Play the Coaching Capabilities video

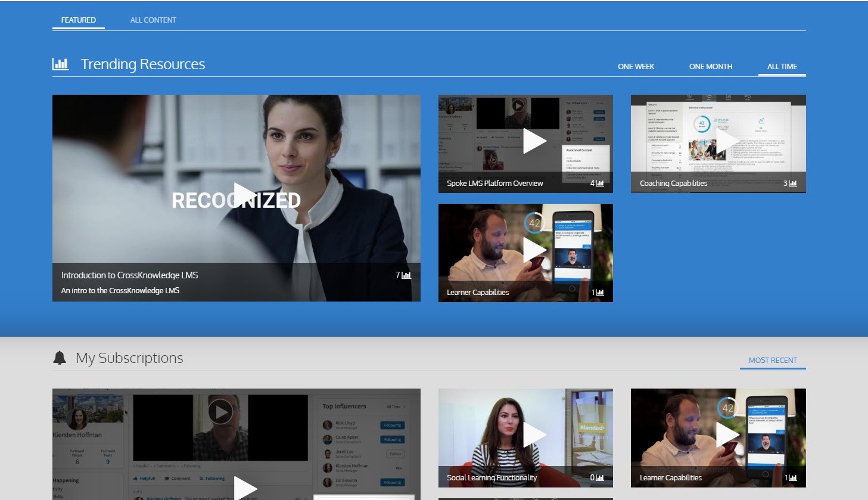pos(726,141)
